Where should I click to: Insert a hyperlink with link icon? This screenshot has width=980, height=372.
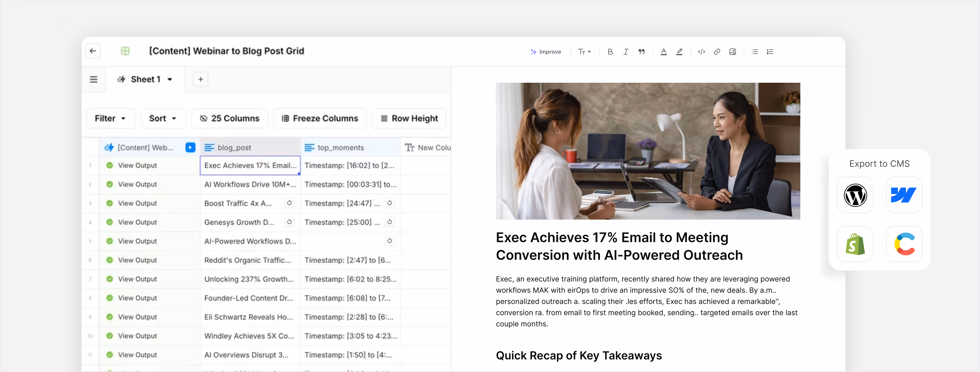(x=717, y=52)
